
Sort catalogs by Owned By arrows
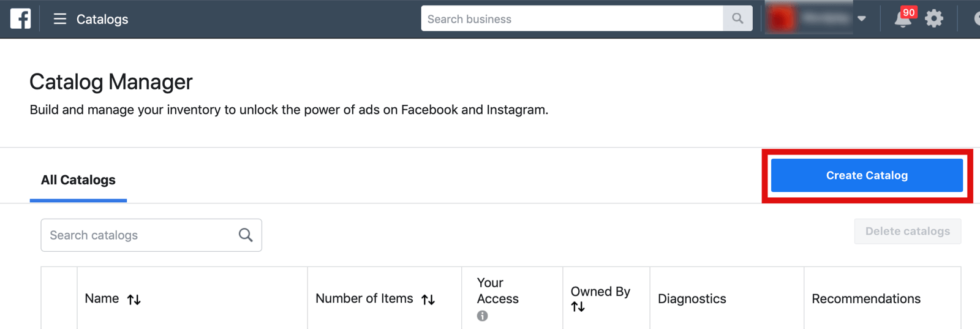tap(578, 307)
